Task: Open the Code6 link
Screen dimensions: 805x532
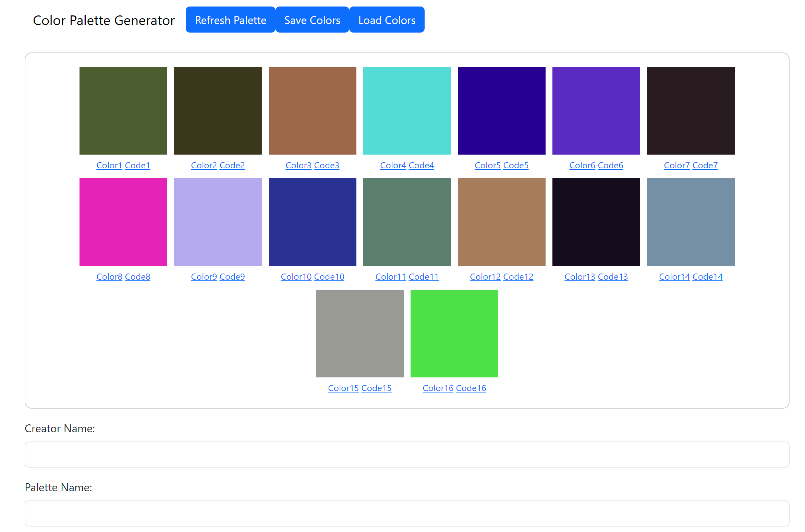Action: 610,165
